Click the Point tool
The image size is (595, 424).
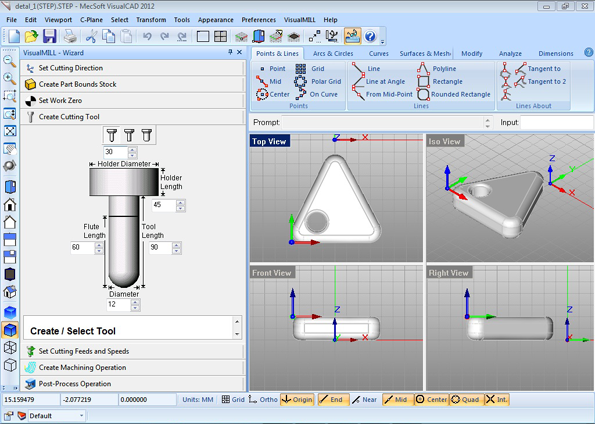(x=272, y=69)
